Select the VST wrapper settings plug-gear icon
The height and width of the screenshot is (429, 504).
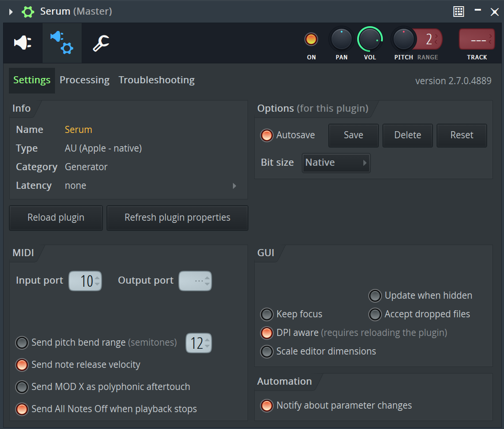tap(62, 43)
